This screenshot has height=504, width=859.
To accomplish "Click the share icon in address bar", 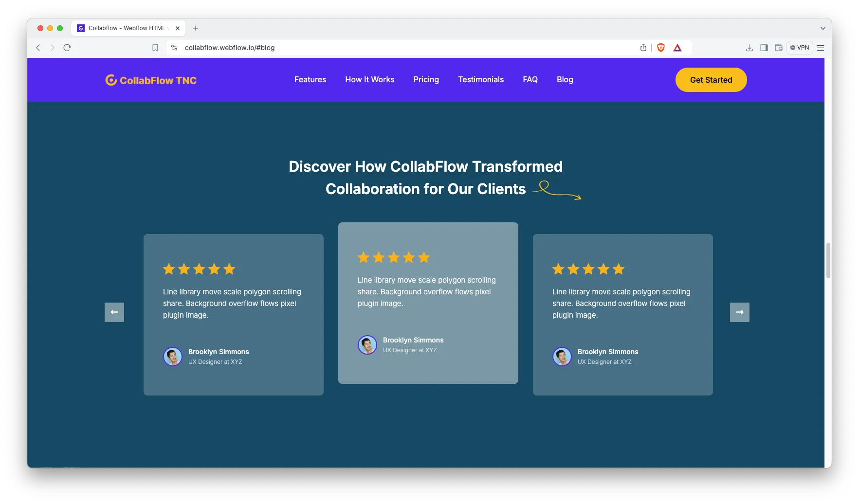I will pyautogui.click(x=643, y=48).
